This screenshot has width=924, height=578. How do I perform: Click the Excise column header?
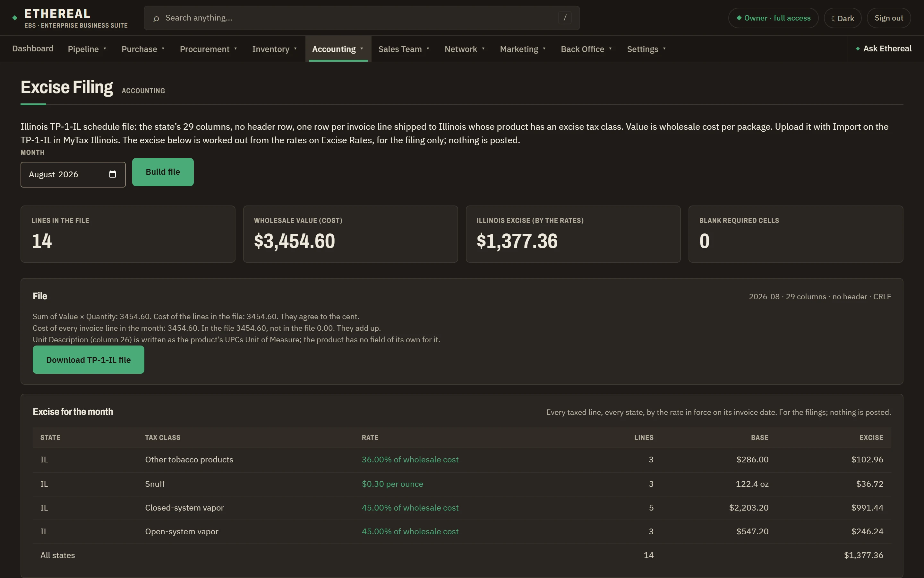(x=871, y=437)
